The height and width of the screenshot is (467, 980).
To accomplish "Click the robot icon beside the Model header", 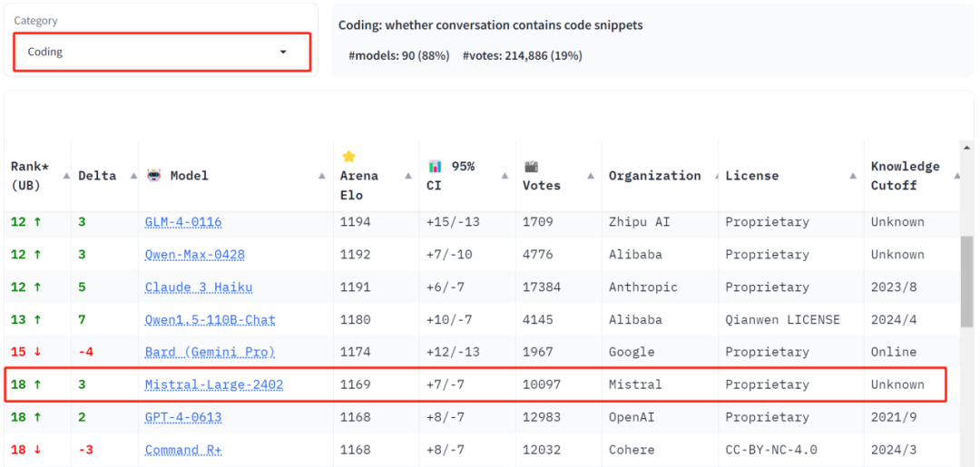I will point(153,176).
